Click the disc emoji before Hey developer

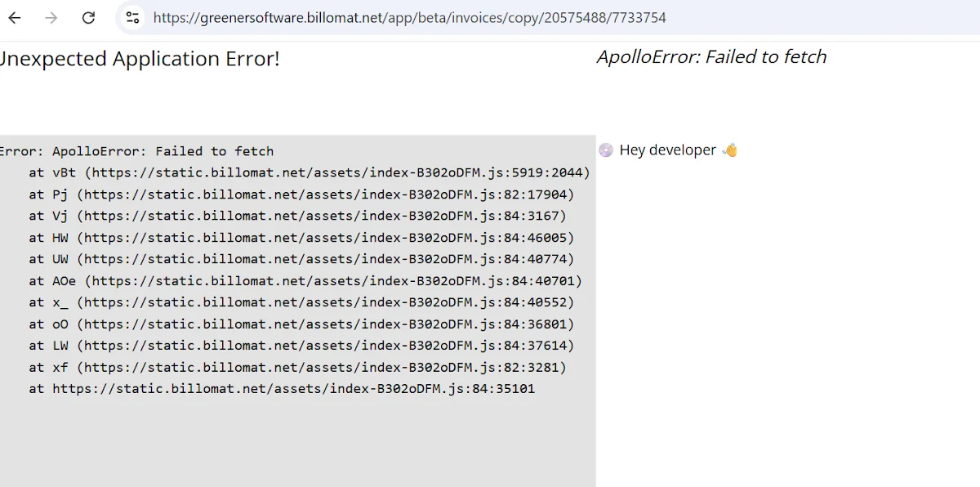pos(606,150)
